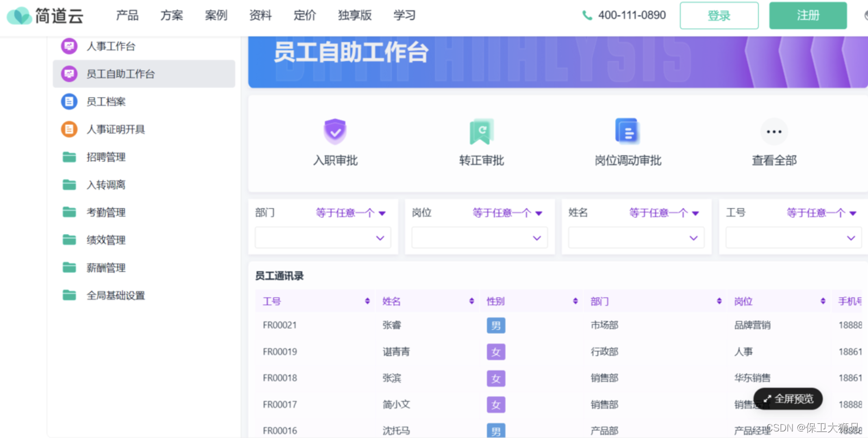Click the 薪酬管理 folder icon
868x438 pixels.
tap(69, 267)
